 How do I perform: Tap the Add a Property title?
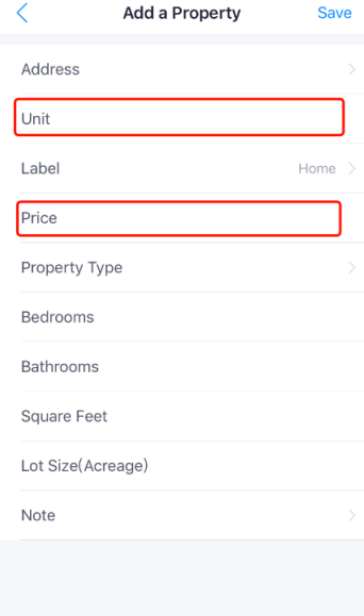(x=182, y=13)
